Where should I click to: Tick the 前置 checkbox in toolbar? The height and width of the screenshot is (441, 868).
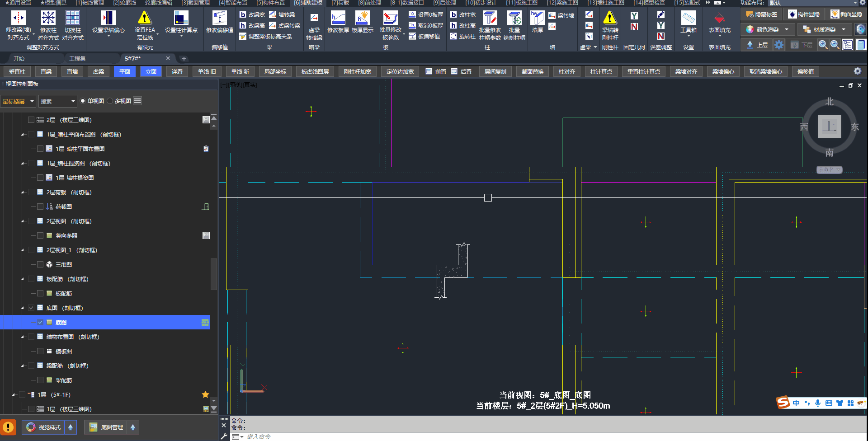click(x=429, y=71)
